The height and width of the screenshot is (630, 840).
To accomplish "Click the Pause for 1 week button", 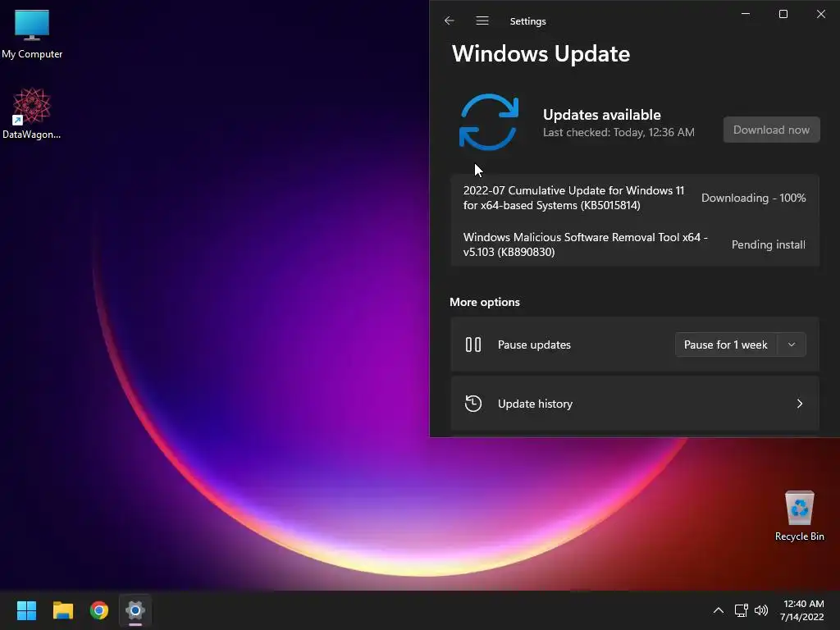I will coord(725,345).
